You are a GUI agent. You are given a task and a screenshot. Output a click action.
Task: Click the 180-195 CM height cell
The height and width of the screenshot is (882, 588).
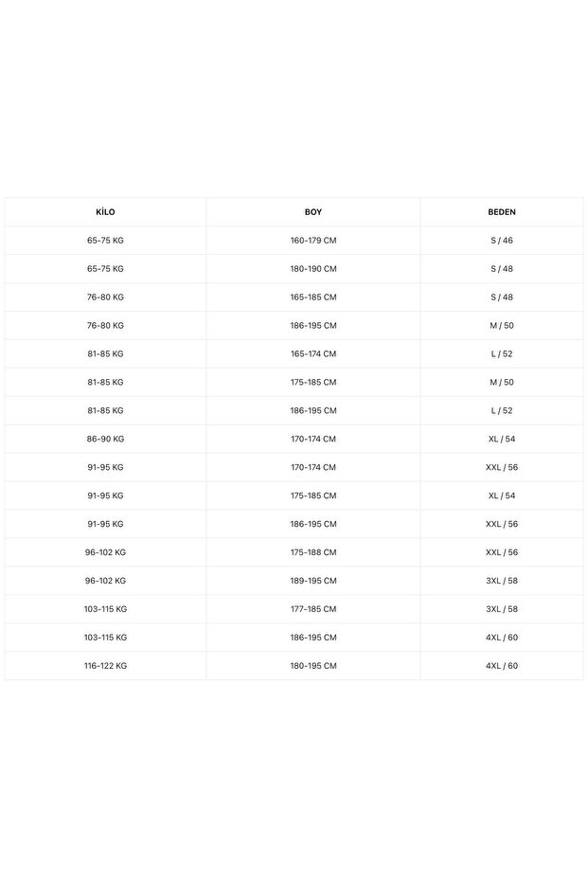(x=312, y=666)
